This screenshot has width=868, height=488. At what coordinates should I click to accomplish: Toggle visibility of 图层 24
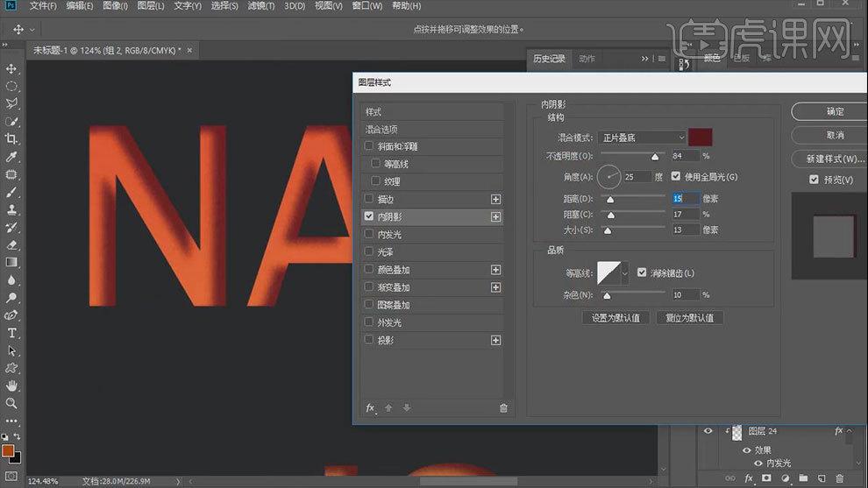(x=708, y=431)
